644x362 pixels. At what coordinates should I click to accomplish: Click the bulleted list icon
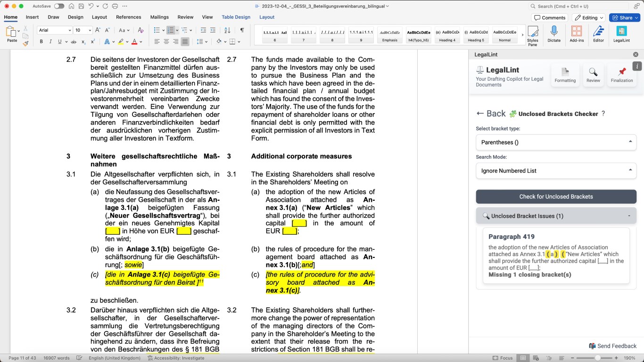pos(157,30)
